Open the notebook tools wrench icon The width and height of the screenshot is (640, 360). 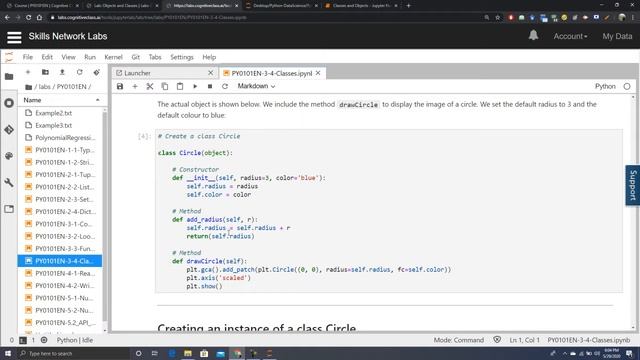pyautogui.click(x=9, y=182)
